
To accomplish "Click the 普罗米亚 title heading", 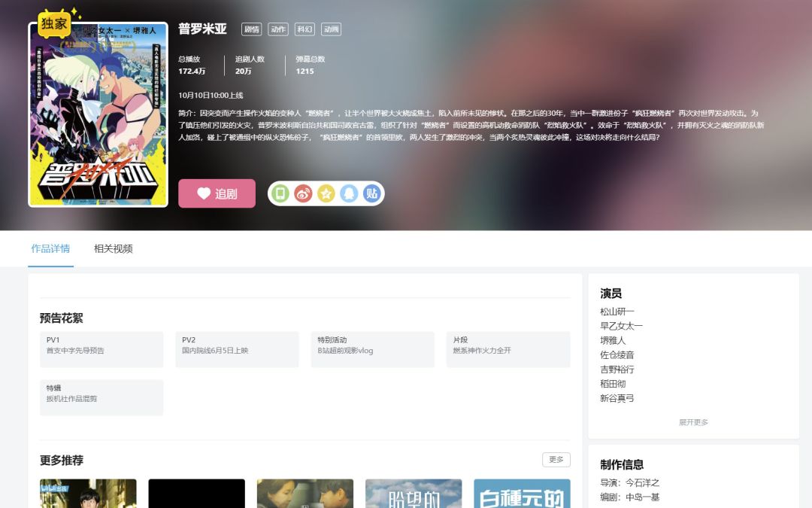I will click(x=202, y=29).
